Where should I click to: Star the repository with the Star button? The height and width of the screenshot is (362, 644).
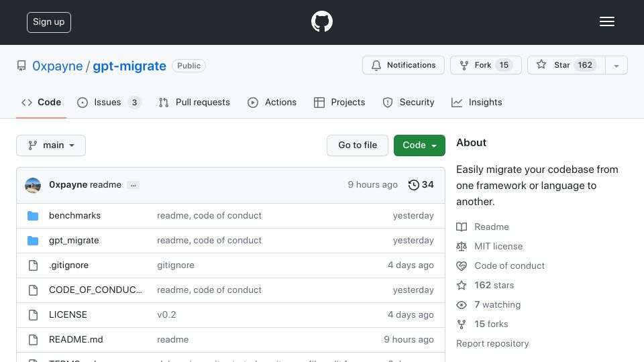click(x=566, y=65)
